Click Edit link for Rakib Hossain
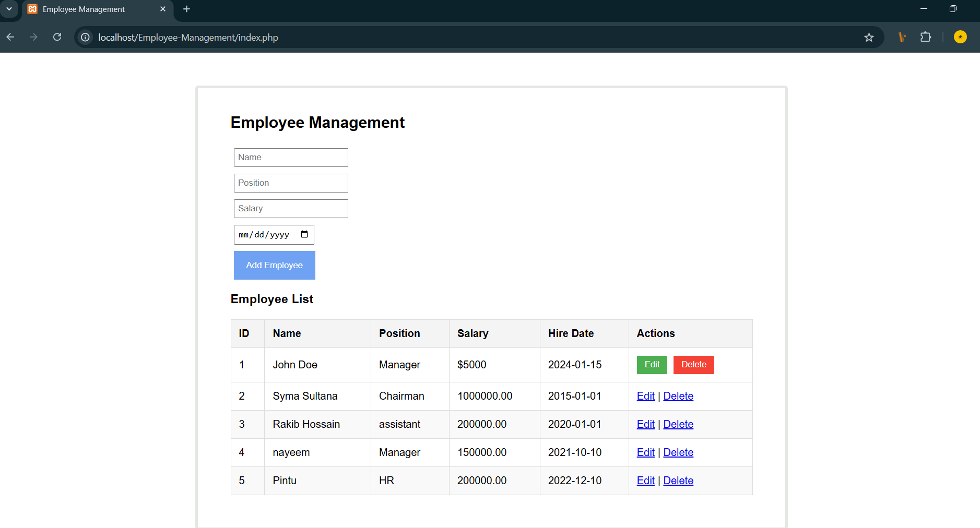 (x=646, y=424)
